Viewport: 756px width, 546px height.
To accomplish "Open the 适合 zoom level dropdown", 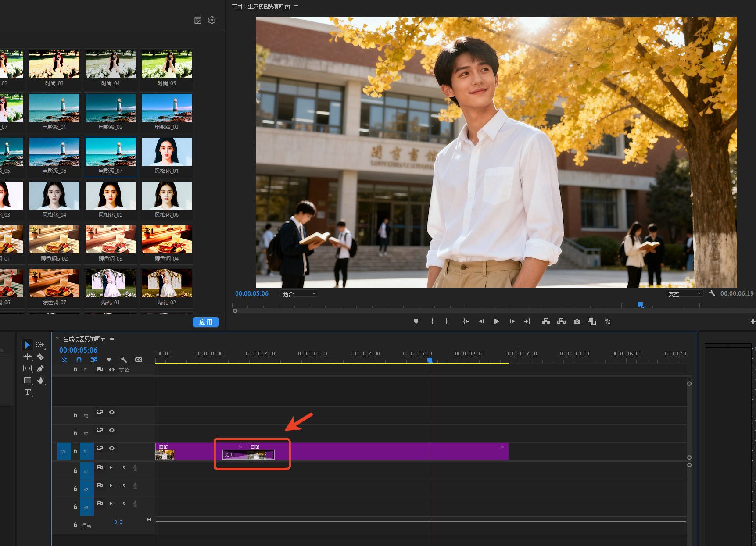I will [299, 294].
